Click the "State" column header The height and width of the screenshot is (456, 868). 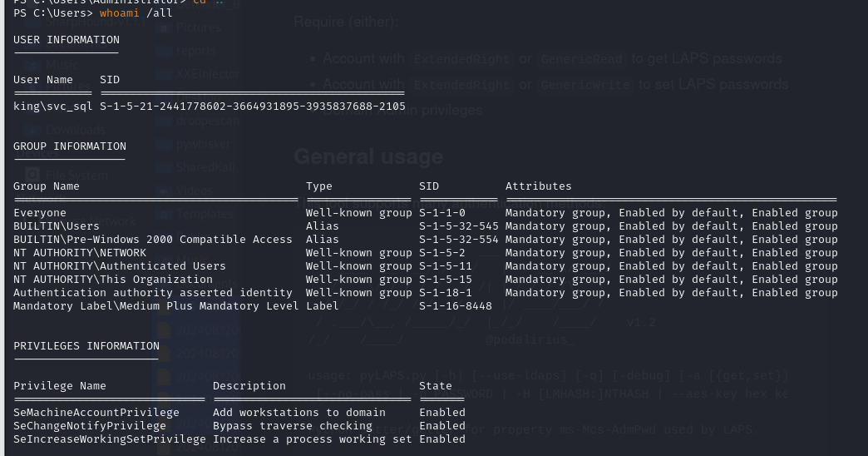pos(436,385)
